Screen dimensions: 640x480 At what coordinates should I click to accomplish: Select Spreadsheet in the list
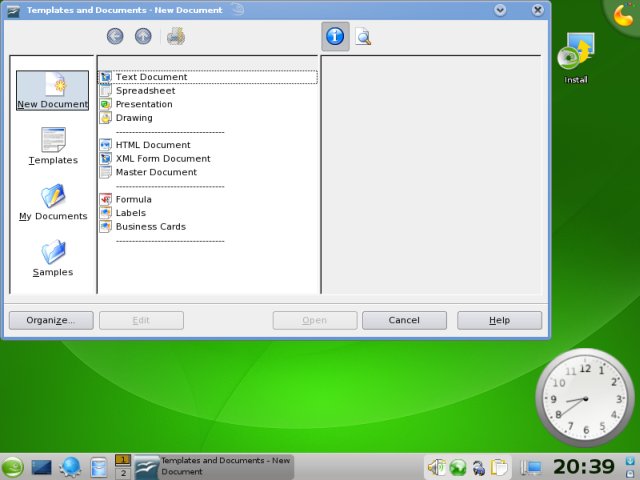[145, 91]
